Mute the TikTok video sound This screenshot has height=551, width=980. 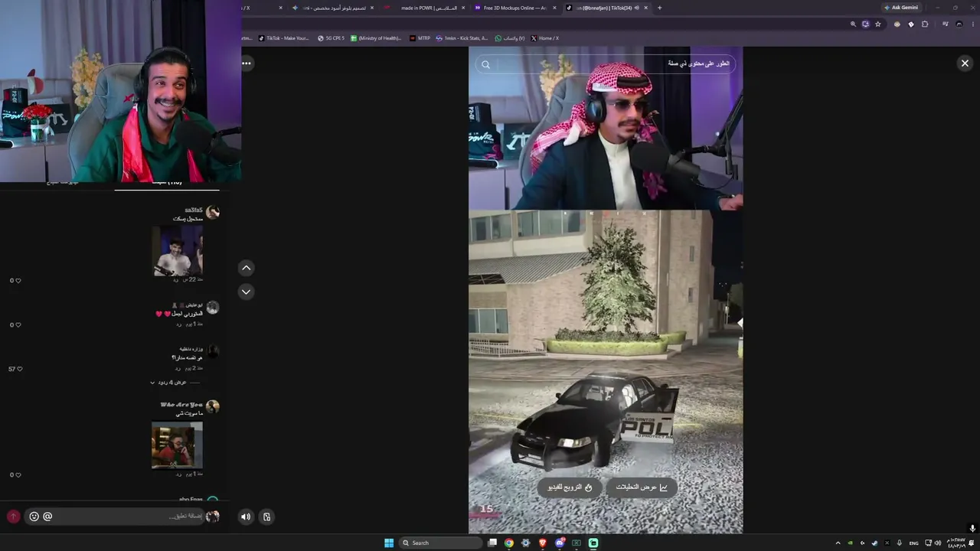[246, 517]
